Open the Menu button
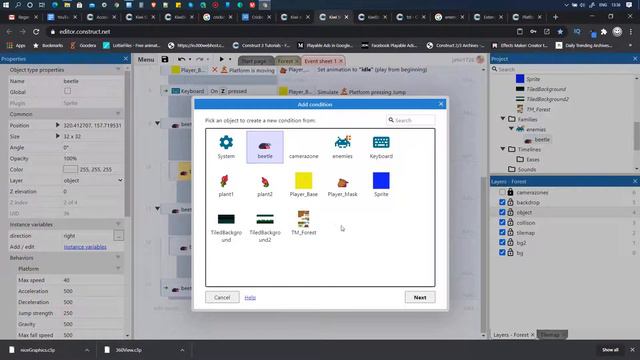This screenshot has width=640, height=360. [146, 60]
